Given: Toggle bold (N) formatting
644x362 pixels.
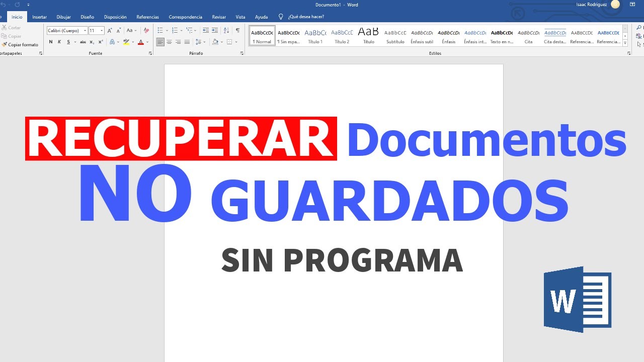Looking at the screenshot, I should tap(51, 42).
